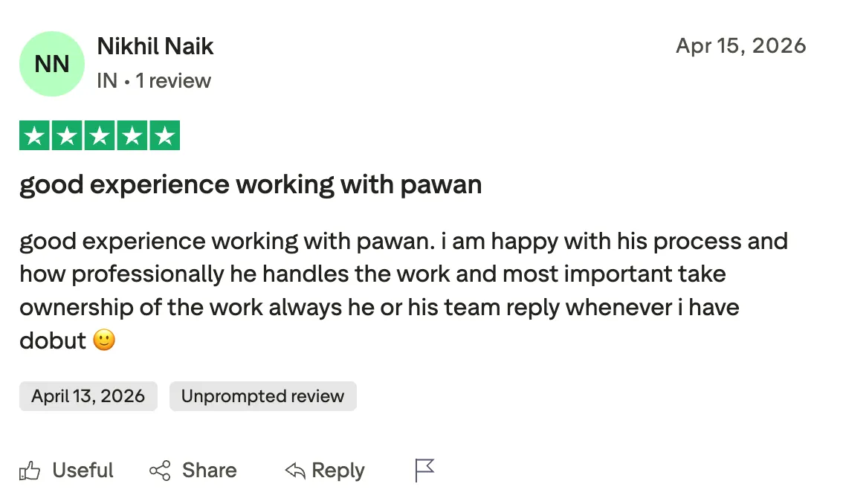Click the first green rating star
The width and height of the screenshot is (843, 504).
click(34, 135)
